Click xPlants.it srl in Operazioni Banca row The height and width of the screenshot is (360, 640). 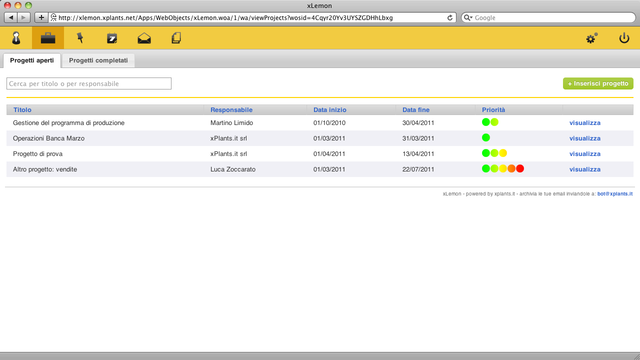[x=229, y=138]
